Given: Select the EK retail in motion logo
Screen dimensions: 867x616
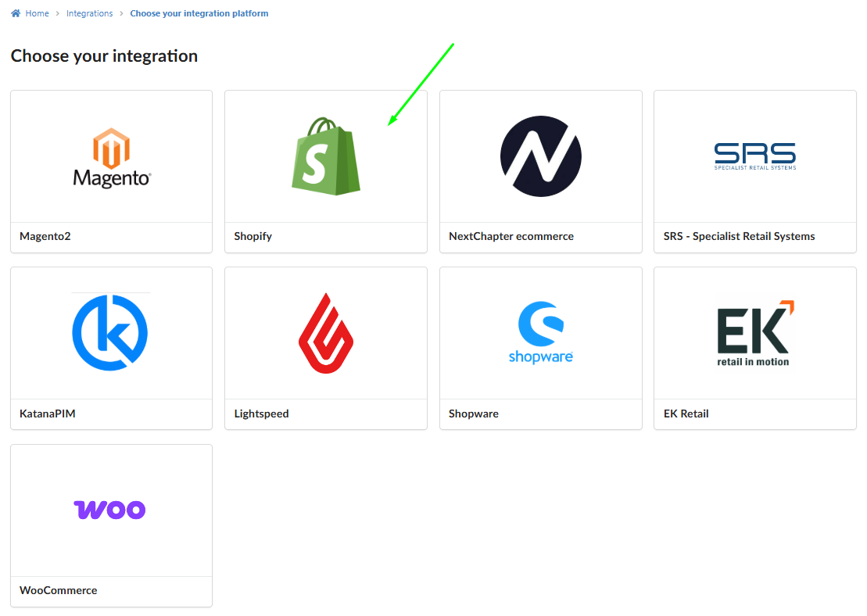Looking at the screenshot, I should (755, 334).
